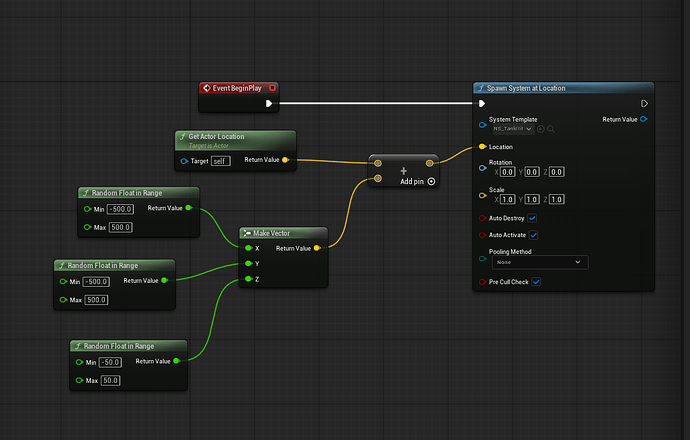Toggle the Auto Activate checkbox
690x440 pixels.
click(534, 235)
